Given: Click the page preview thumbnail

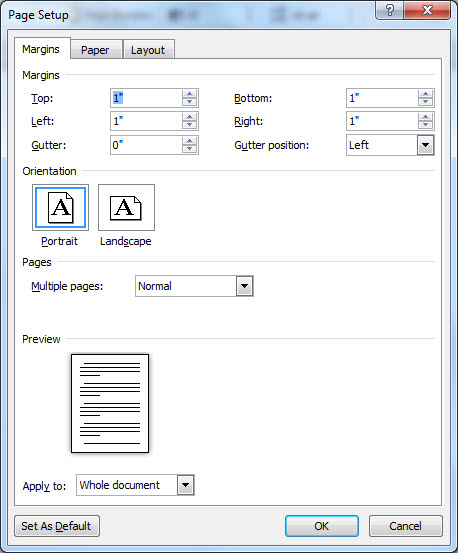Looking at the screenshot, I should coord(110,403).
